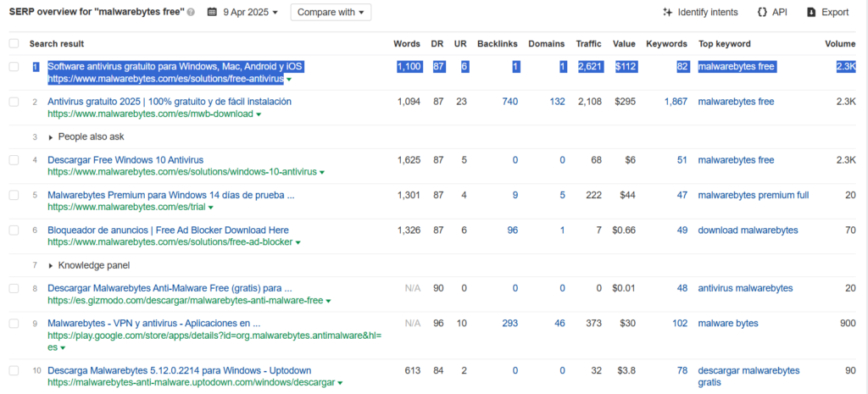Click the Keywords column header
Viewport: 868px width, 394px height.
coord(666,44)
